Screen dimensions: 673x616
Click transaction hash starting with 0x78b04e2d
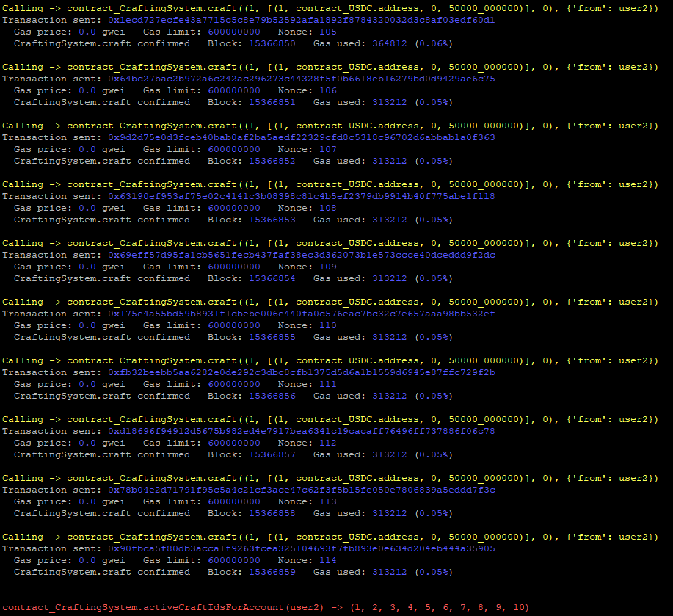tap(302, 490)
